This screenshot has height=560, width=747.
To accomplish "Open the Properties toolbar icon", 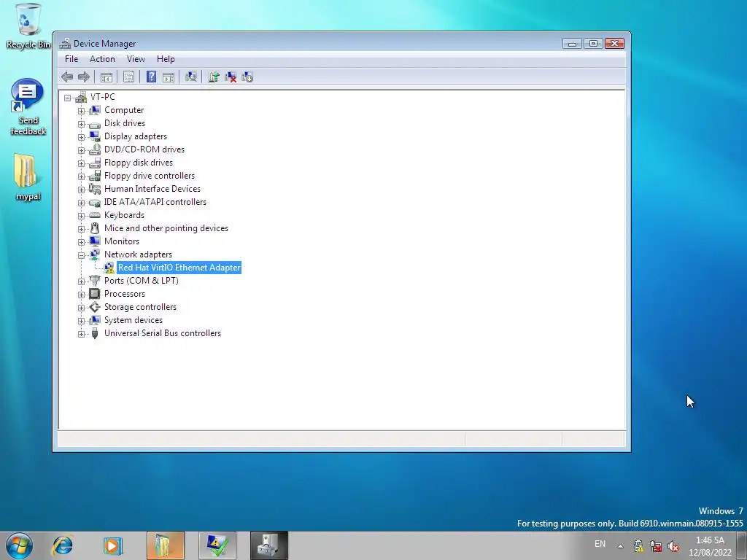I will coord(128,77).
